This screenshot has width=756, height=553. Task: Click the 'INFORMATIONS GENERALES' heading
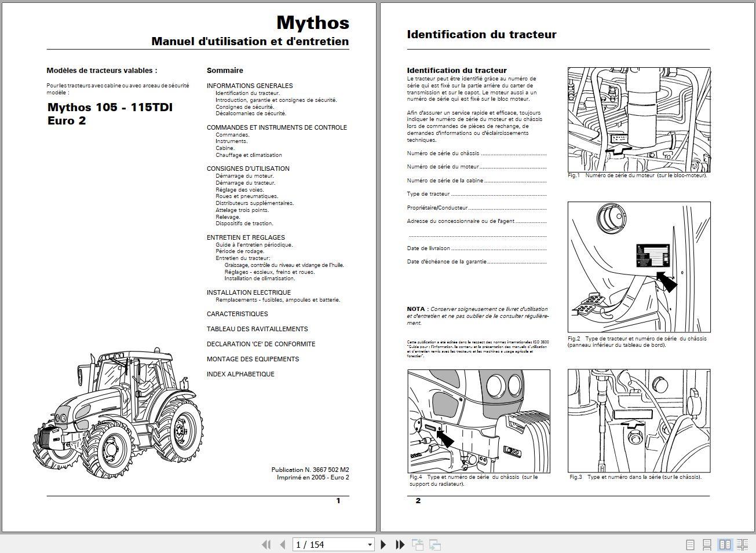click(x=250, y=86)
